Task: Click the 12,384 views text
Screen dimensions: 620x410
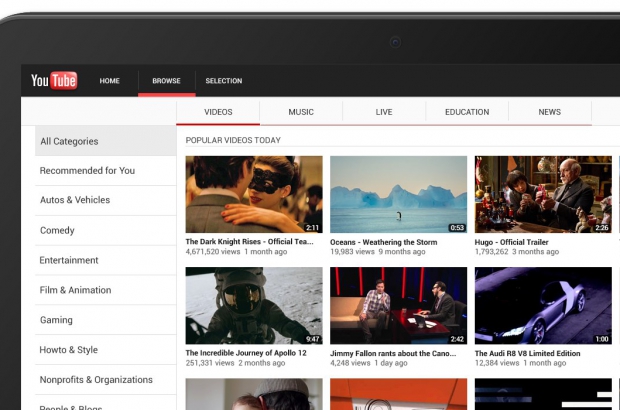Action: coord(497,363)
